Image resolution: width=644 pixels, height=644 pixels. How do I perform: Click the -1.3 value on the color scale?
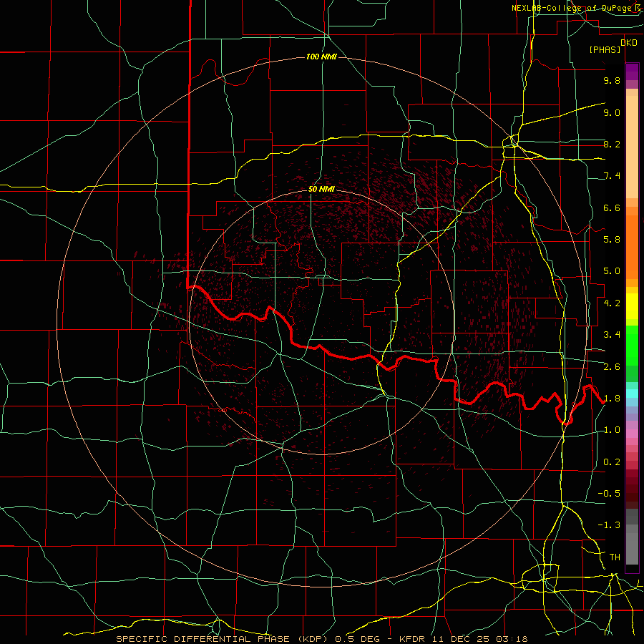(609, 525)
